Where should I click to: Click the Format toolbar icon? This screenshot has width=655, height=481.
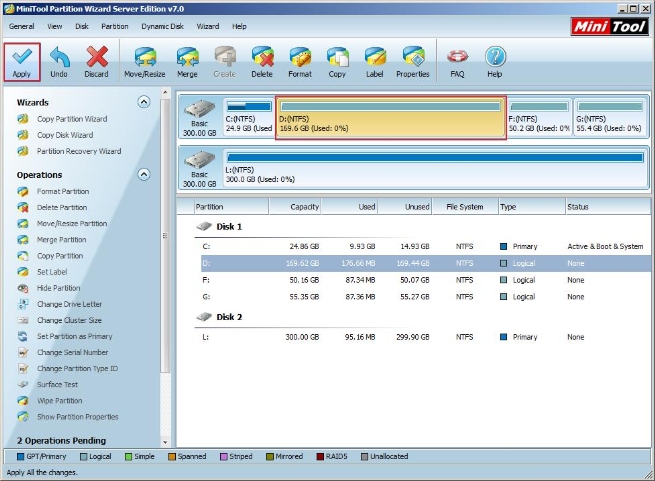point(300,62)
